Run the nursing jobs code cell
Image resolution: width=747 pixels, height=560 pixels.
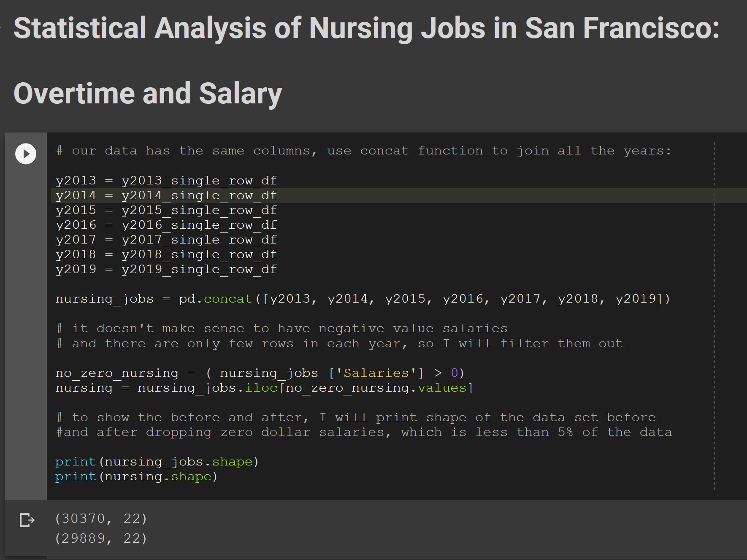click(x=26, y=154)
